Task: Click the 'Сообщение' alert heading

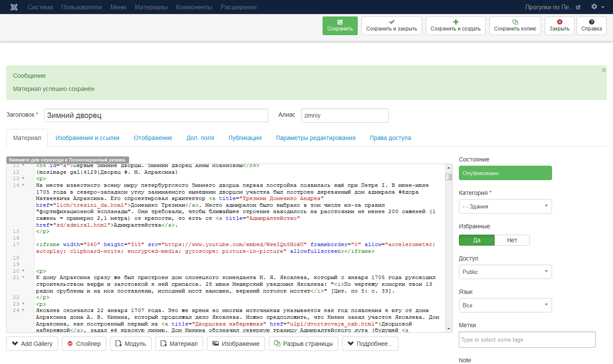Action: (x=29, y=76)
